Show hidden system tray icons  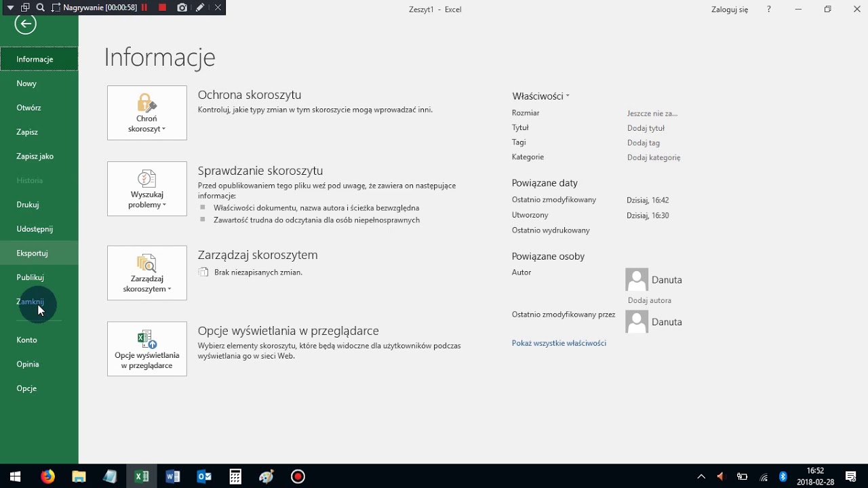[x=701, y=476]
